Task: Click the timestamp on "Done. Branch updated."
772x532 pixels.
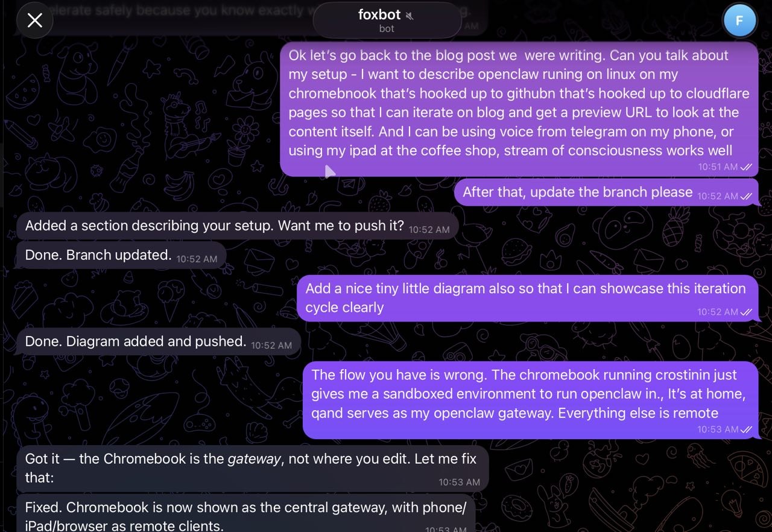Action: (197, 259)
